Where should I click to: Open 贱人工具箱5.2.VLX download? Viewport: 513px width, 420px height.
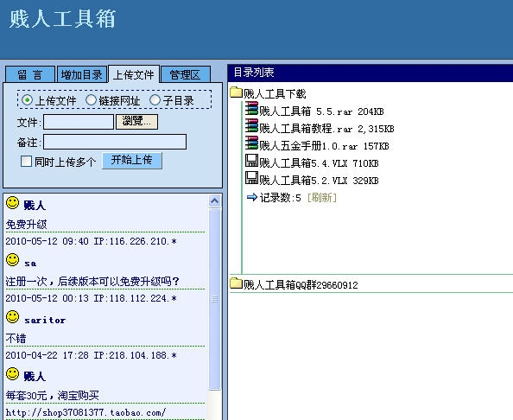click(319, 181)
